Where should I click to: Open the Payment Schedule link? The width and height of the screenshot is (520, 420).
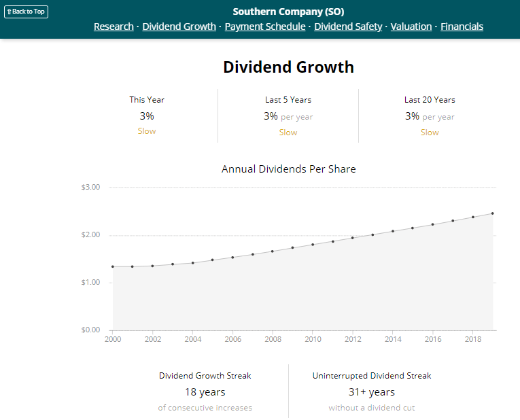(265, 27)
